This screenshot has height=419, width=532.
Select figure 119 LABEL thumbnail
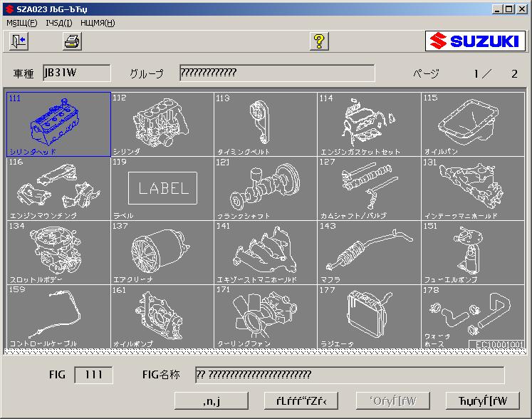[162, 188]
